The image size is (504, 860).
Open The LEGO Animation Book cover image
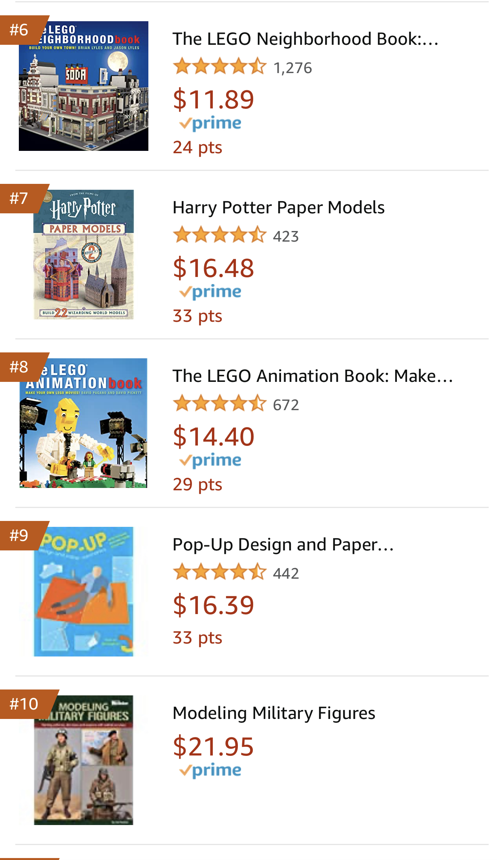click(84, 423)
